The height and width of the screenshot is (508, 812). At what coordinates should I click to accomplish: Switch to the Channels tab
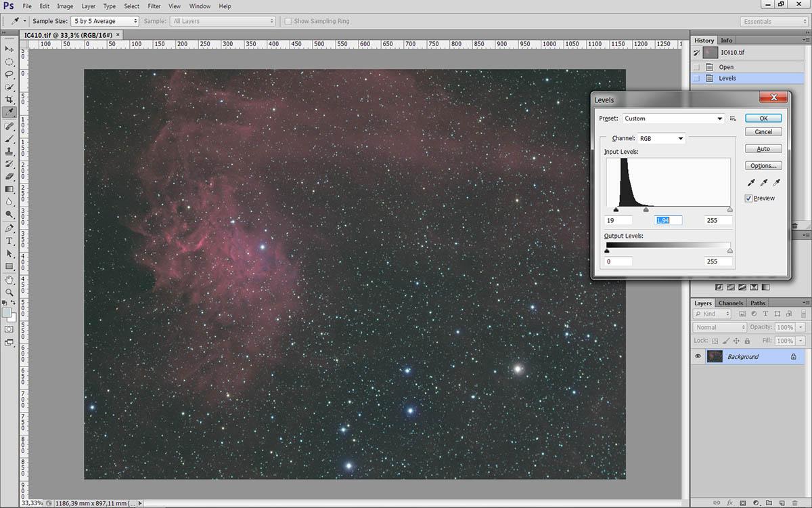730,303
